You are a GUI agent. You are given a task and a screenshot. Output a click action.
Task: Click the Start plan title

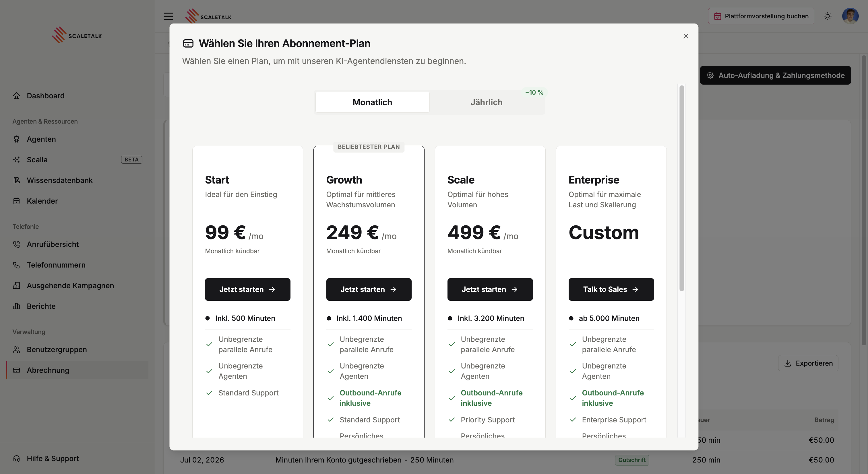click(x=217, y=180)
